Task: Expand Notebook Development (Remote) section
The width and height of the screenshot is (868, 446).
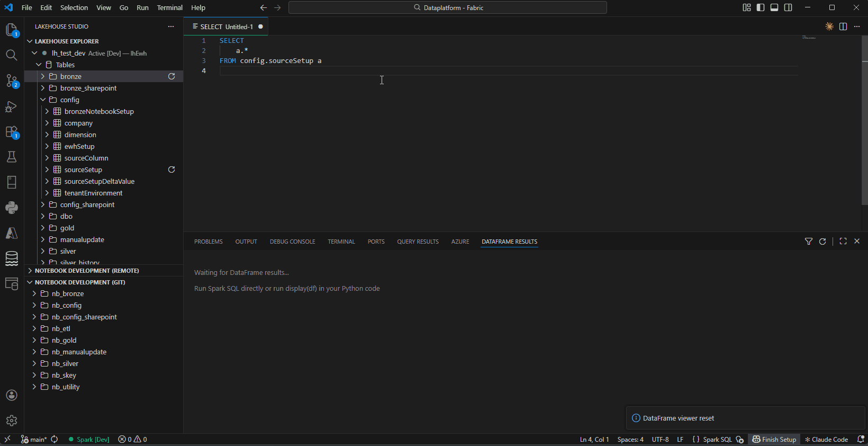Action: (x=30, y=271)
